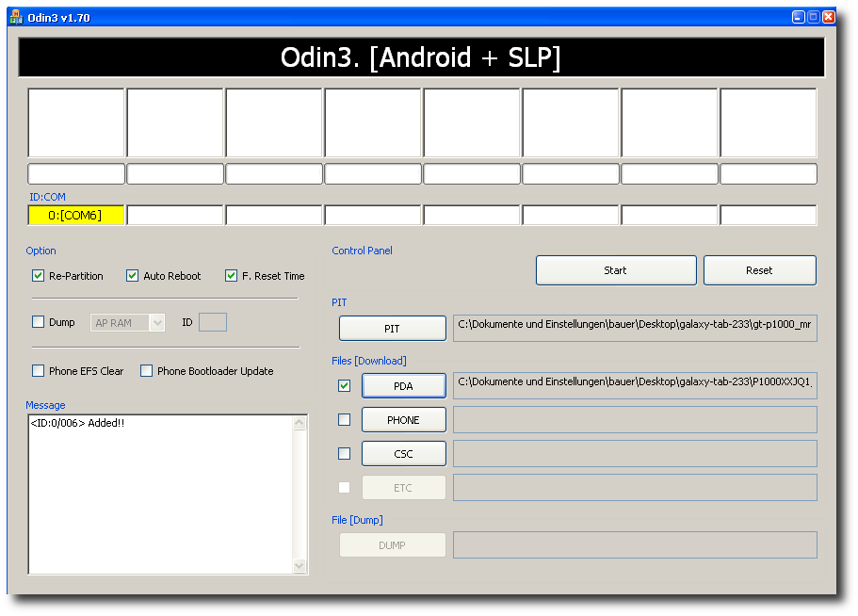Click the Odin3 title bar app icon
The height and width of the screenshot is (616, 858).
coord(16,18)
